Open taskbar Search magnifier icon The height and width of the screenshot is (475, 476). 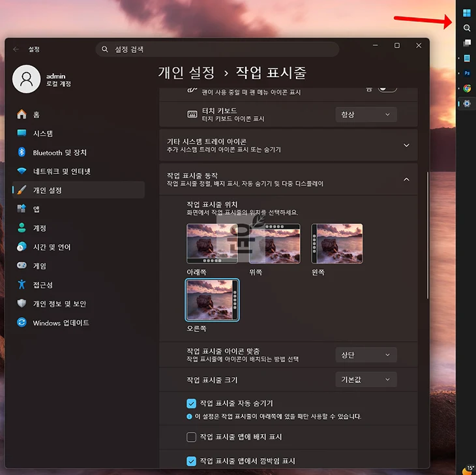[467, 28]
